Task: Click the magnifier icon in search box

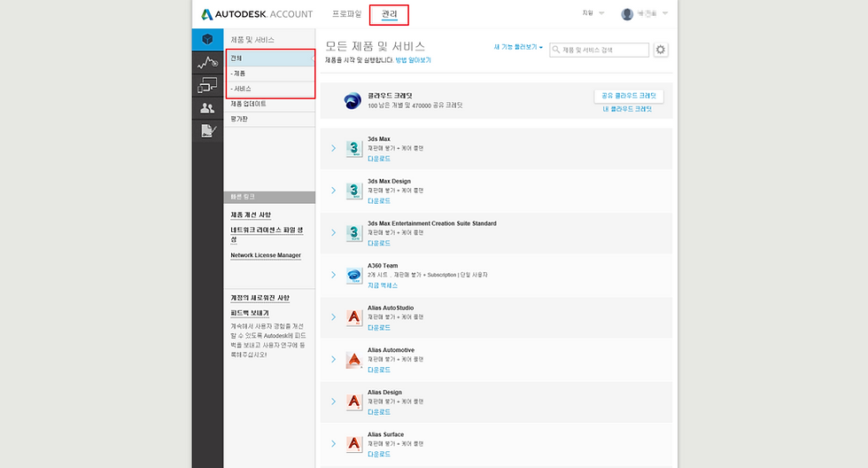Action: pyautogui.click(x=556, y=50)
